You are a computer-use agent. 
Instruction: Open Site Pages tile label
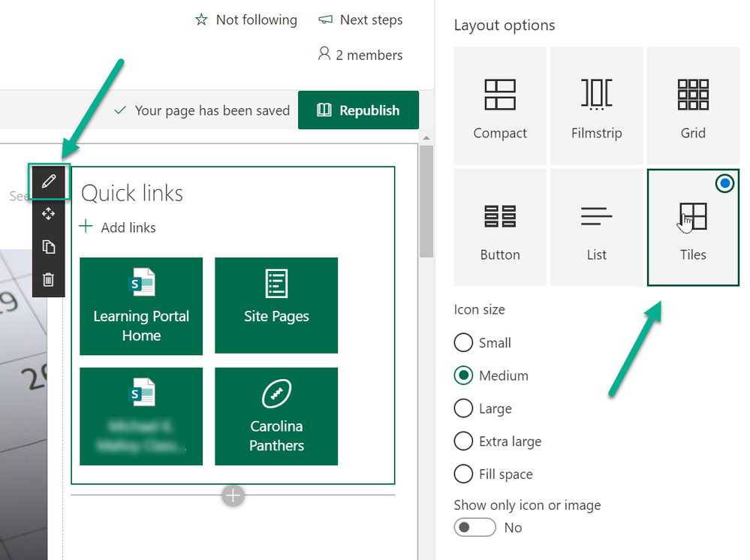point(276,316)
